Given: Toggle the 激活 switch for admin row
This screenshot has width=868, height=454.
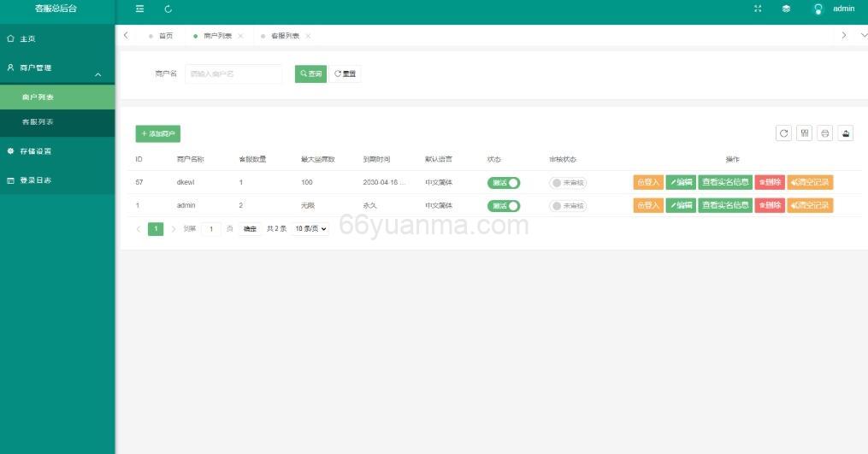Looking at the screenshot, I should click(x=504, y=205).
